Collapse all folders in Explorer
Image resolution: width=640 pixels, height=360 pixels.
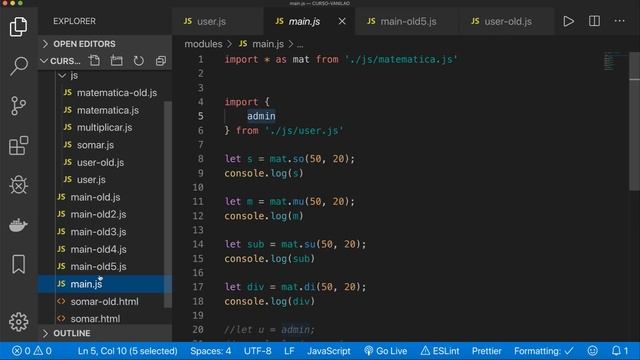click(x=161, y=61)
